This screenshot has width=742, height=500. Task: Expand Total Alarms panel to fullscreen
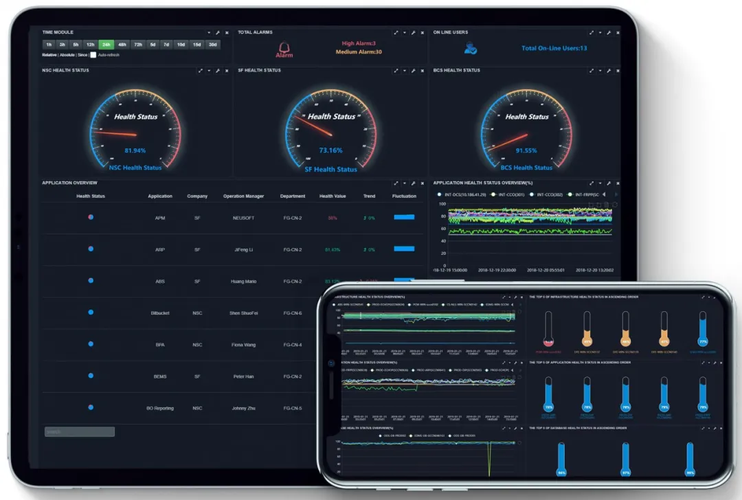coord(396,33)
